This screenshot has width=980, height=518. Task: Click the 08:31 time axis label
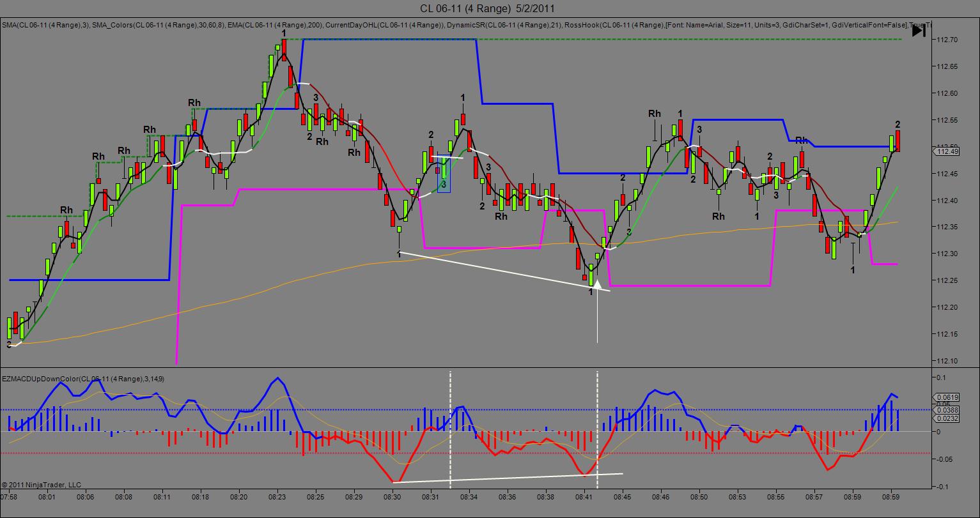[431, 496]
